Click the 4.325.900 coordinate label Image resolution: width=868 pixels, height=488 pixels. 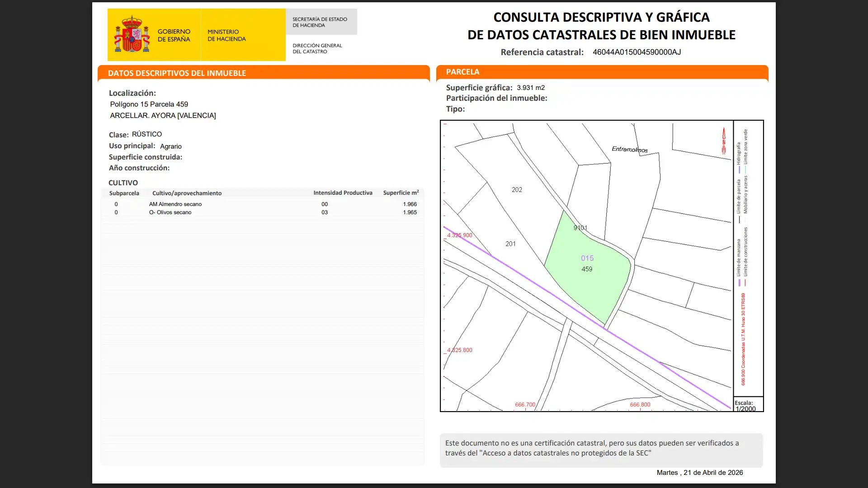[x=460, y=235]
